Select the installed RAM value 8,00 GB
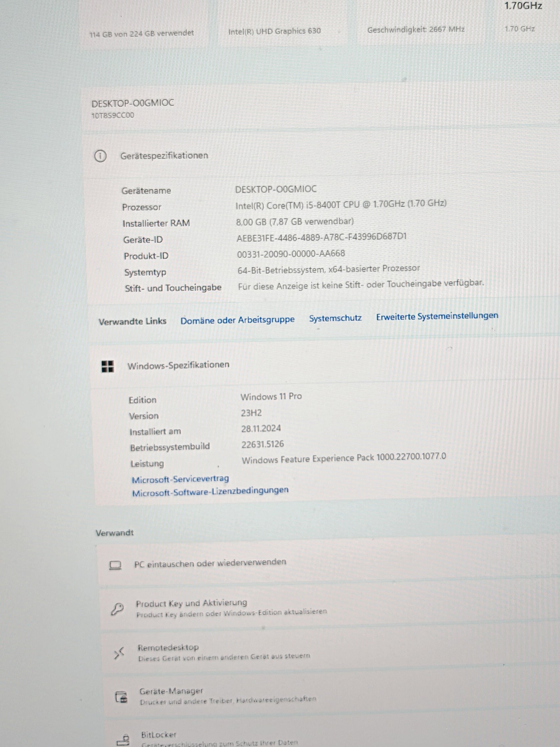The image size is (560, 747). [x=295, y=221]
